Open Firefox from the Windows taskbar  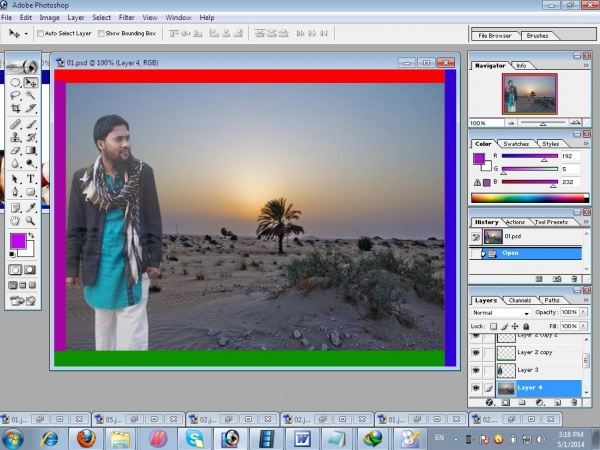coord(84,438)
